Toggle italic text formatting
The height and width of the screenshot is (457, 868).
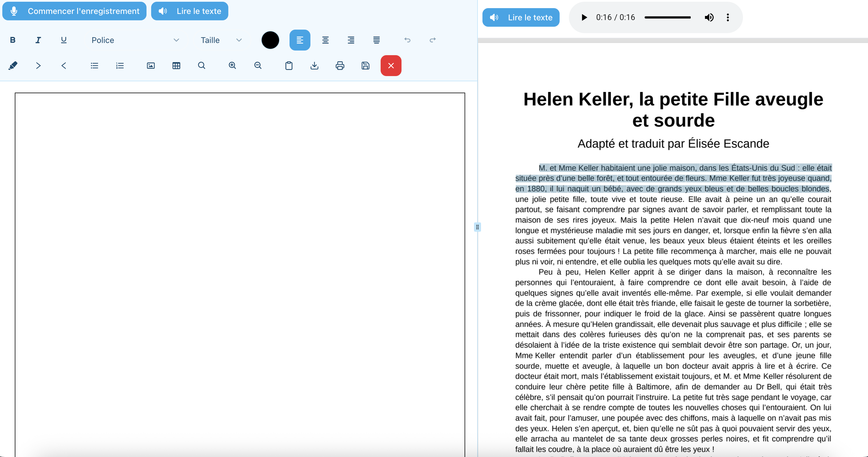point(38,40)
